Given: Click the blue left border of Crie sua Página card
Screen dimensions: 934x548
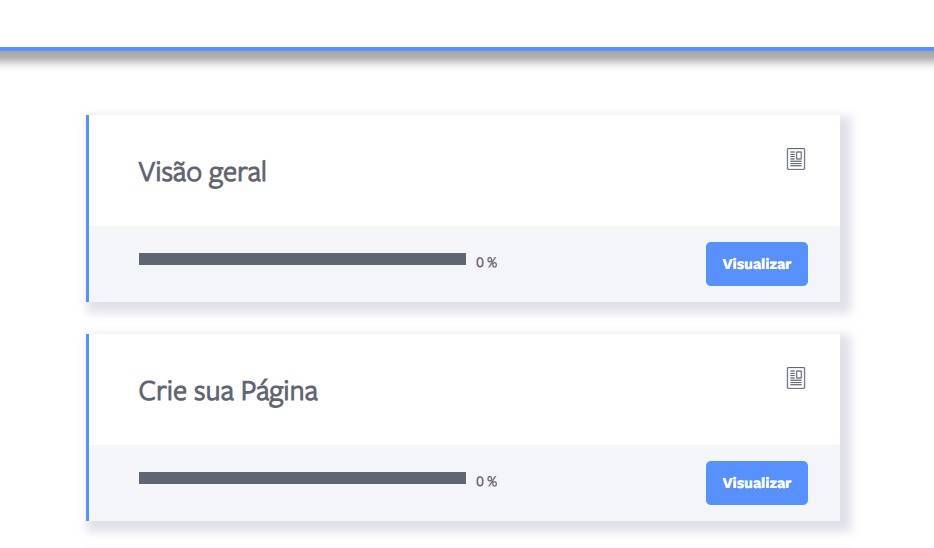Looking at the screenshot, I should click(87, 427).
